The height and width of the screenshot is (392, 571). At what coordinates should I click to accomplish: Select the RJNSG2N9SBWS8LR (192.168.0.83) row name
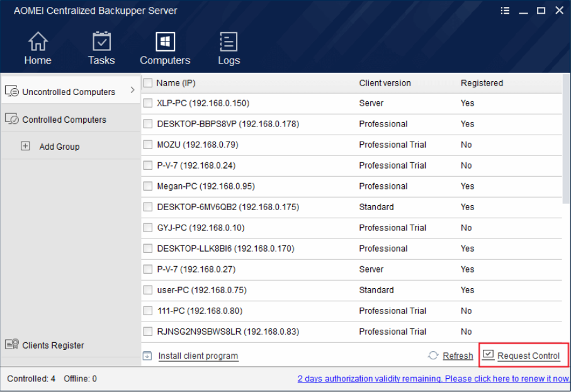(x=228, y=331)
